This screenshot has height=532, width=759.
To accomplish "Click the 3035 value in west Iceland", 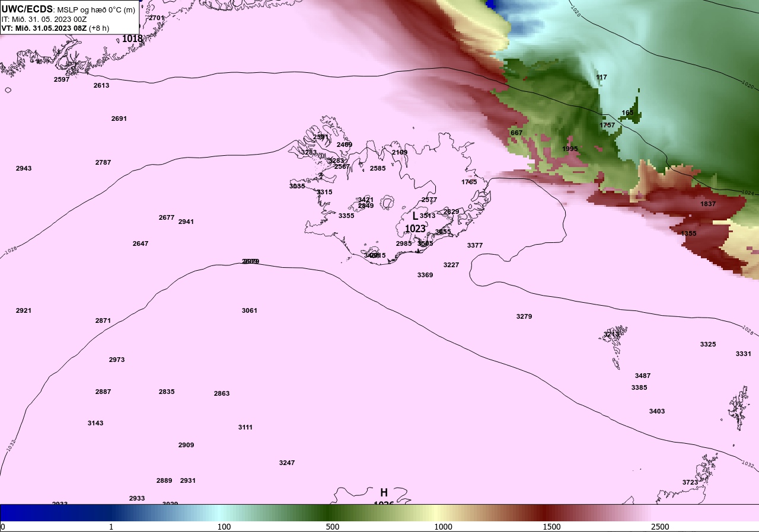I will click(x=297, y=186).
